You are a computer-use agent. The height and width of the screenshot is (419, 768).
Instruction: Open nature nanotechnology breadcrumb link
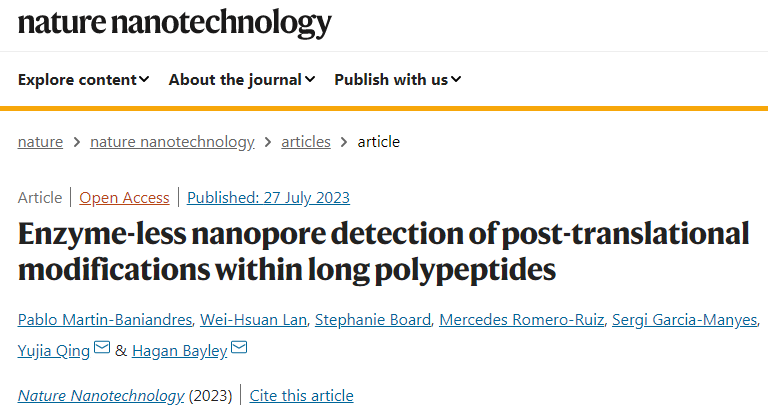point(172,141)
